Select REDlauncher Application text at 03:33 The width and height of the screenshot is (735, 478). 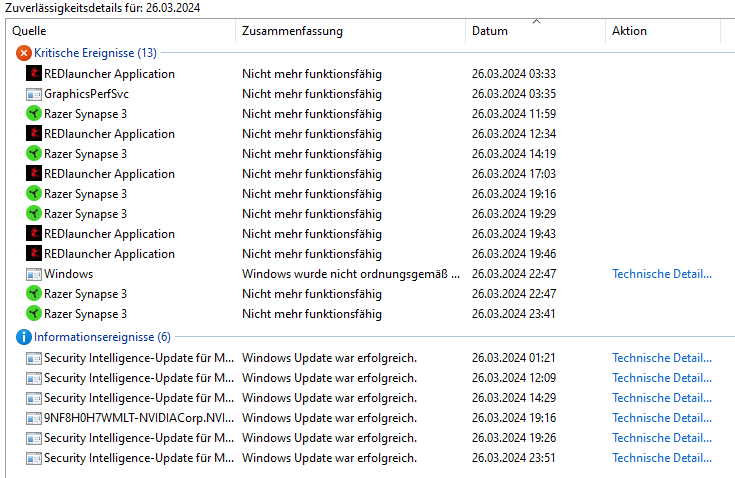coord(109,74)
